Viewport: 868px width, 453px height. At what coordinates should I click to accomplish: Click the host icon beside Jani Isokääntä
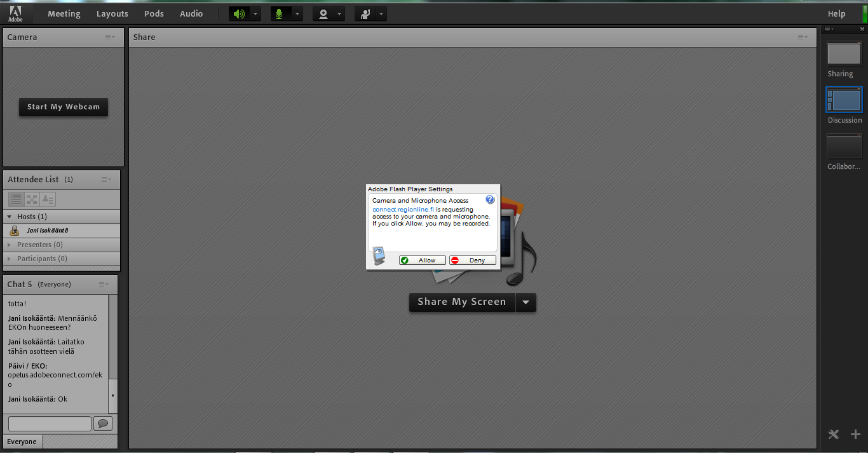click(x=15, y=231)
